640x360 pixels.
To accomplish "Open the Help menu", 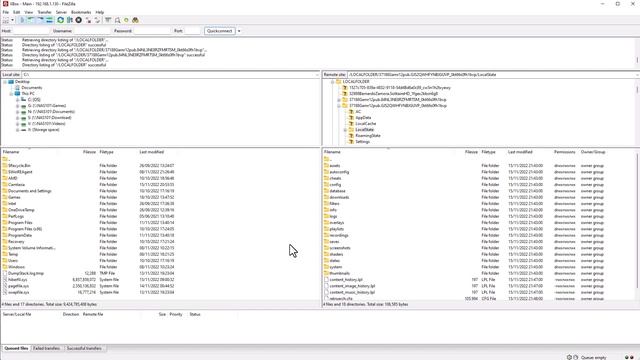I will coord(100,12).
